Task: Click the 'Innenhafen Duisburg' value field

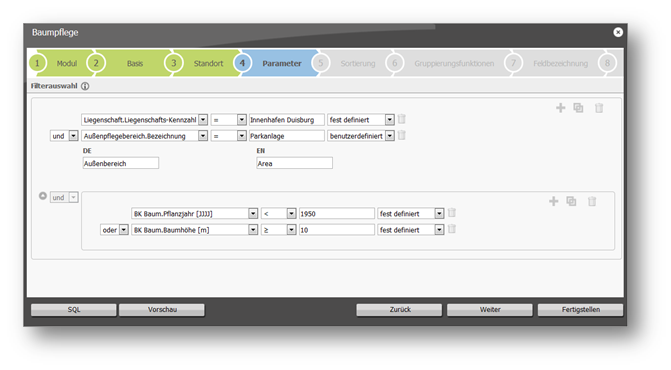Action: pyautogui.click(x=287, y=120)
